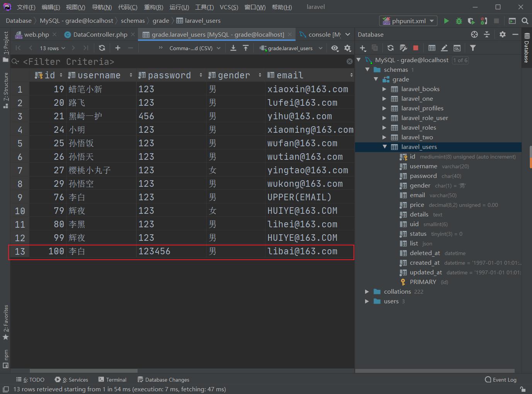Click the edit source pencil icon
The height and width of the screenshot is (394, 532).
444,48
